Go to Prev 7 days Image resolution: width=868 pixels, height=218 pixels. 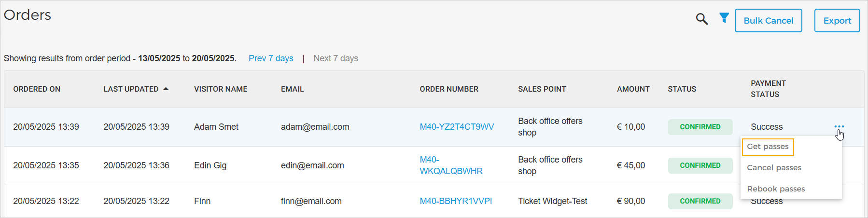(x=271, y=58)
